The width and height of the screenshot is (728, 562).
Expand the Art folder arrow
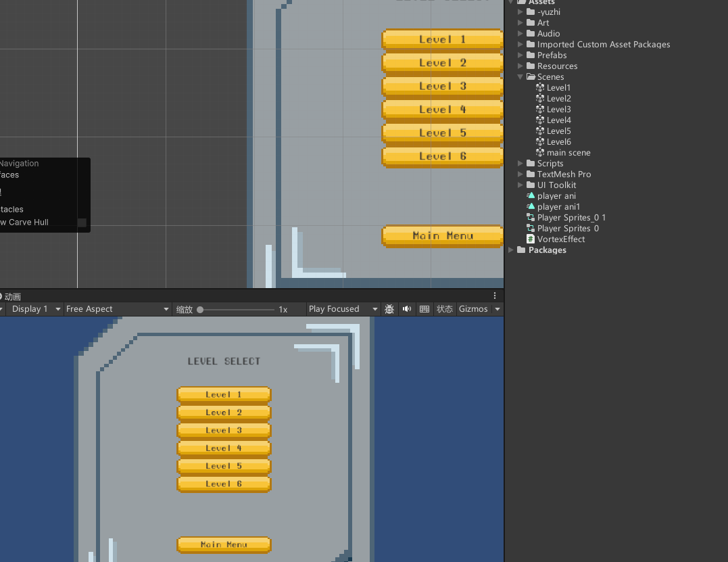point(520,22)
